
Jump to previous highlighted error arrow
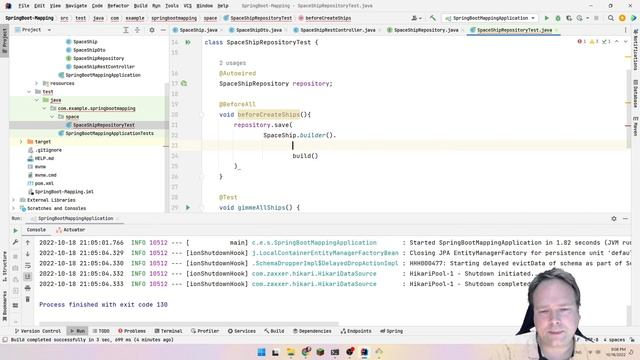coord(617,42)
